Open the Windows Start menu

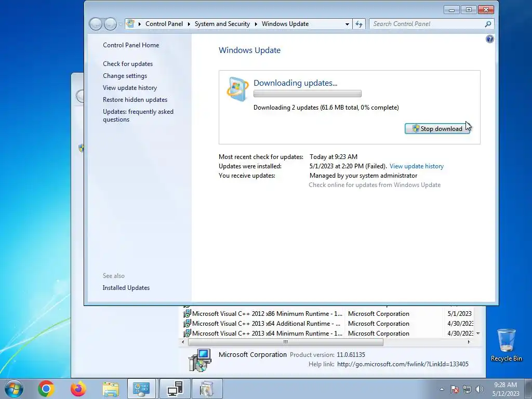[14, 389]
